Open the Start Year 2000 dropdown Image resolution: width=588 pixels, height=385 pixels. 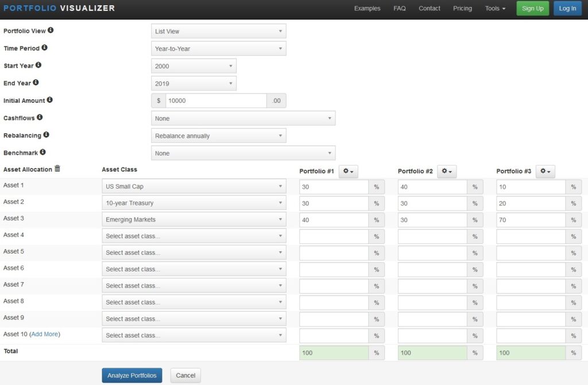194,66
